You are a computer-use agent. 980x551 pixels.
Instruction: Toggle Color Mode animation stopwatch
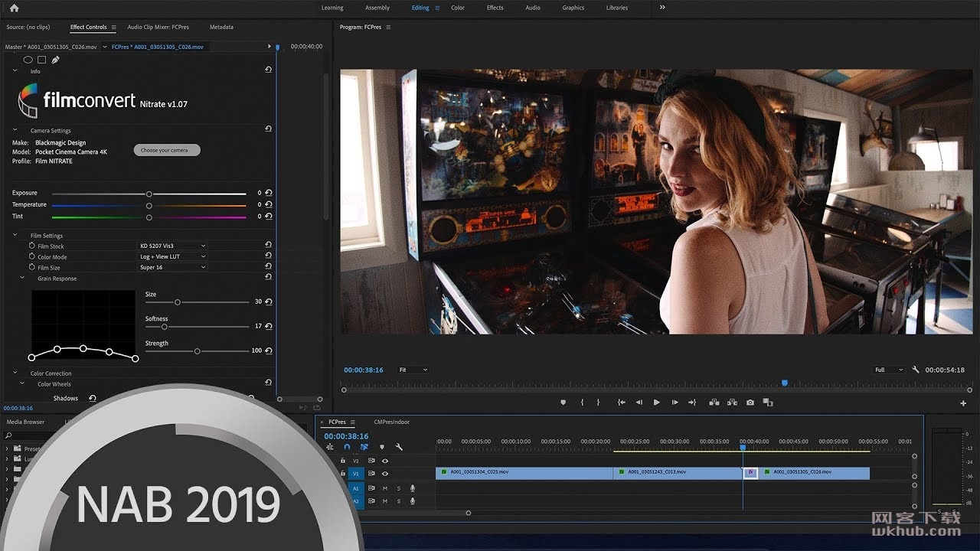(x=31, y=256)
